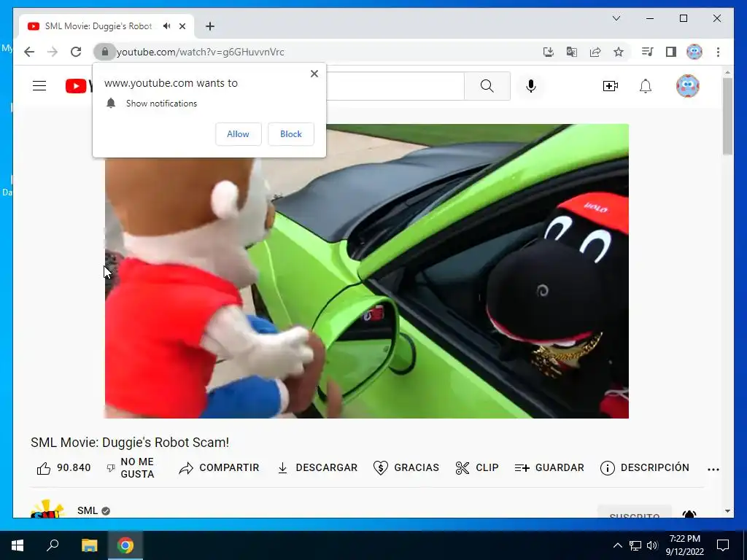Open Windows taskbar search
Screen dimensions: 747x560
(53, 545)
